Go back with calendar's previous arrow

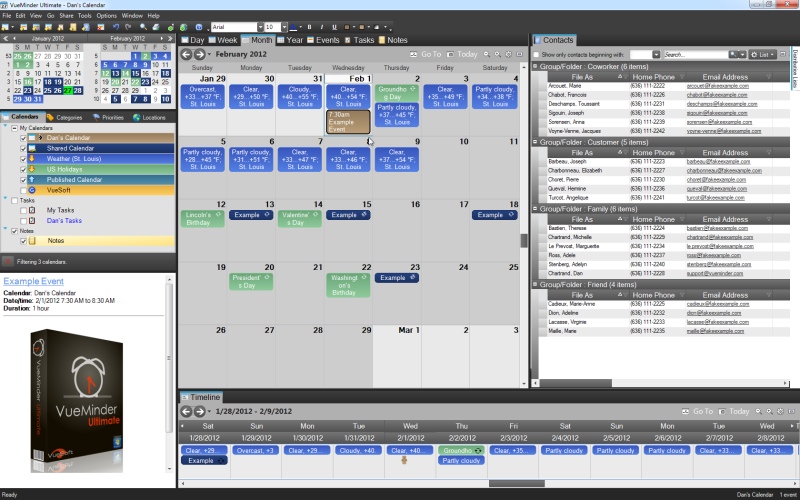coord(186,54)
